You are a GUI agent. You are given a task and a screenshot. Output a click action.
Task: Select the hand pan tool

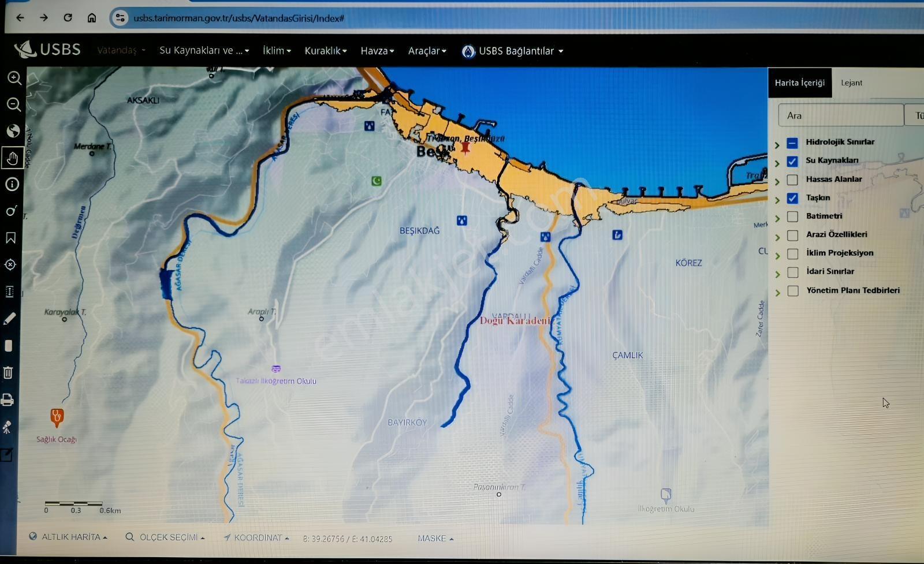[x=13, y=158]
